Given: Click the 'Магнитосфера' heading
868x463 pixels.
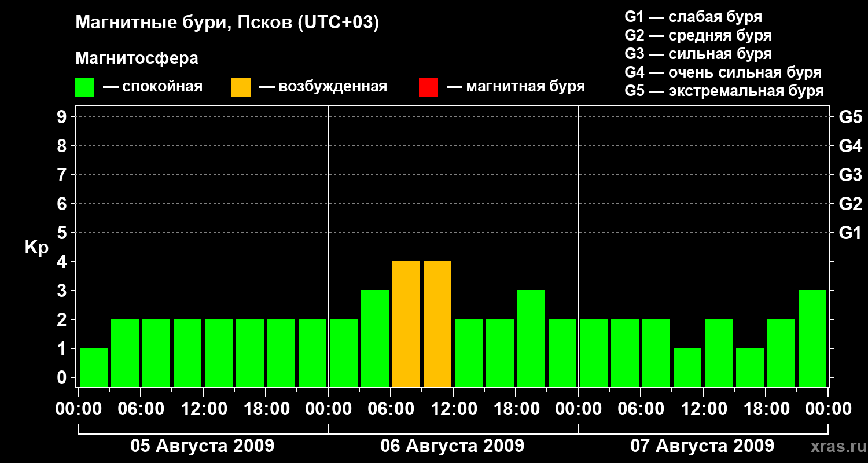Looking at the screenshot, I should click(x=137, y=58).
